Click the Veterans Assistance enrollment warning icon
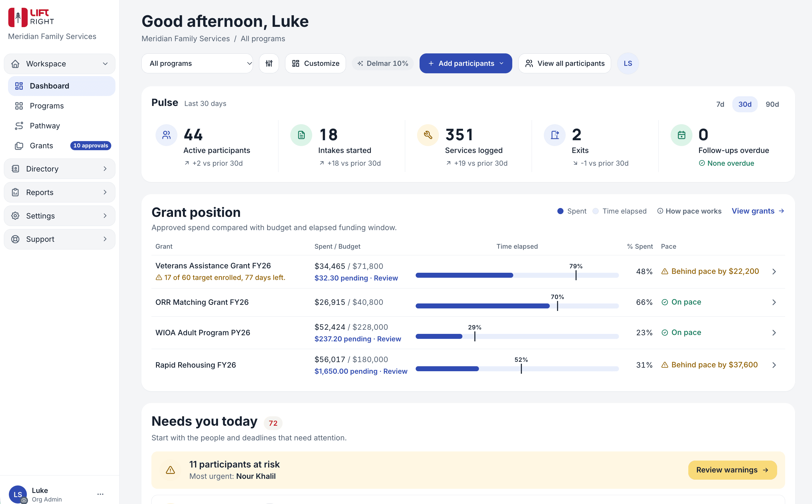The image size is (812, 504). tap(159, 277)
